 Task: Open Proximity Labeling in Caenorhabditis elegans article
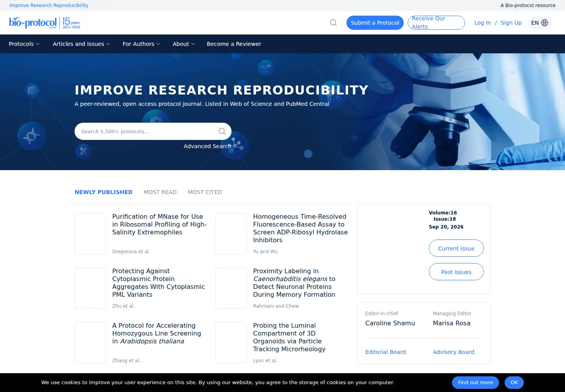(294, 283)
